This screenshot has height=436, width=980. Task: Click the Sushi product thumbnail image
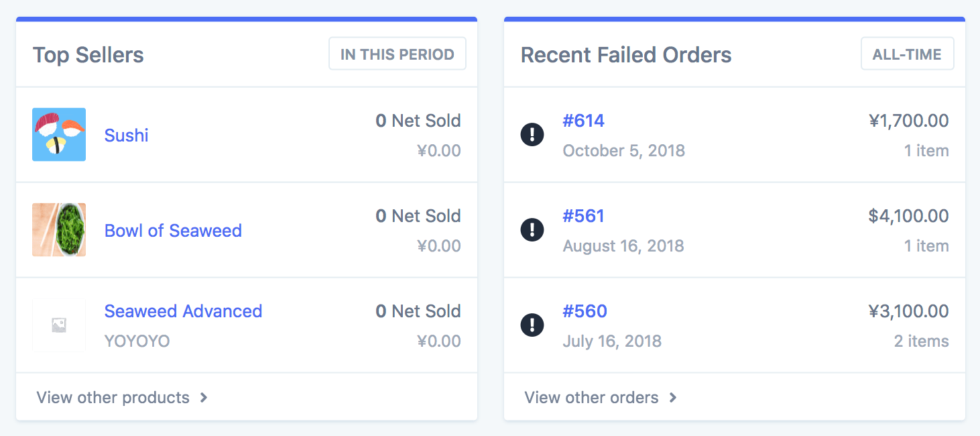tap(59, 134)
